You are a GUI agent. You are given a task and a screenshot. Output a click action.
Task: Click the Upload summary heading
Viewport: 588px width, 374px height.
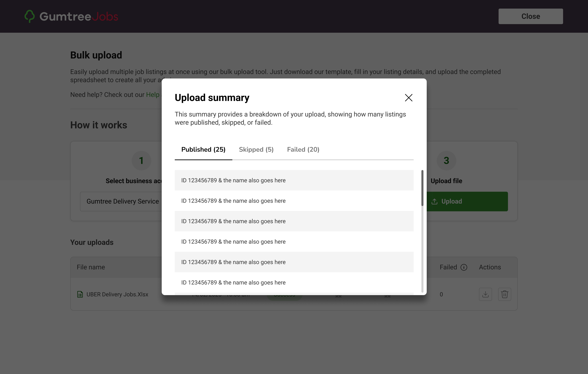[x=212, y=98]
